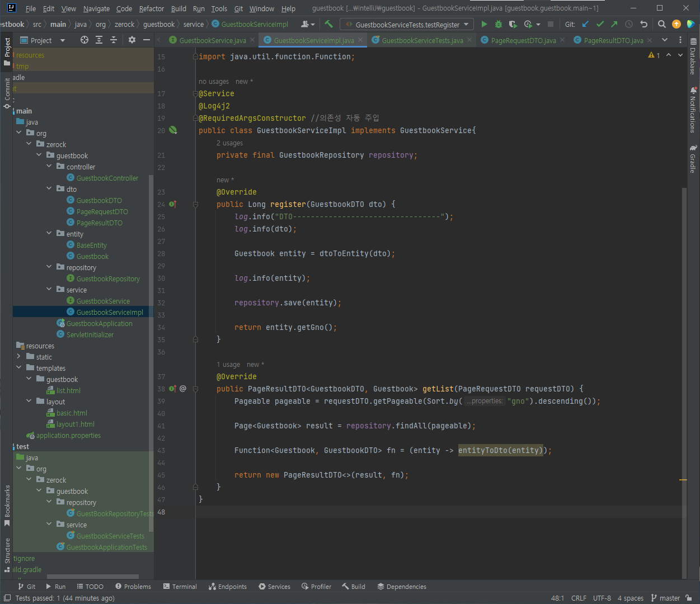Viewport: 700px width, 604px height.
Task: Collapse all icon in Project panel
Action: coord(114,40)
